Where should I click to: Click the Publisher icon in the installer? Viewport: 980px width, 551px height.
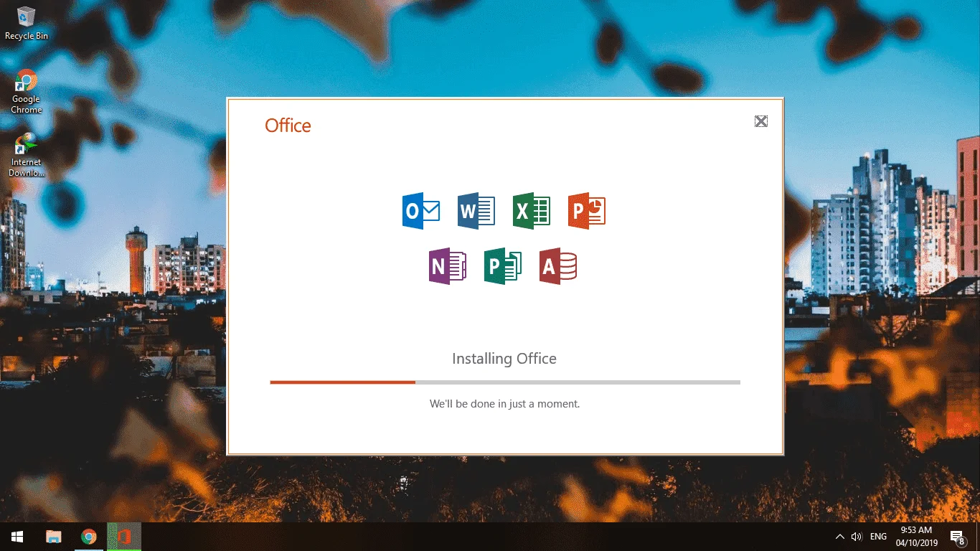pyautogui.click(x=503, y=266)
